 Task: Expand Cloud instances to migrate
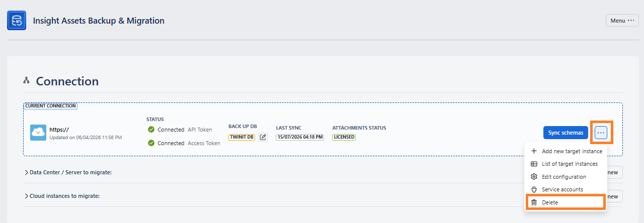pyautogui.click(x=62, y=196)
